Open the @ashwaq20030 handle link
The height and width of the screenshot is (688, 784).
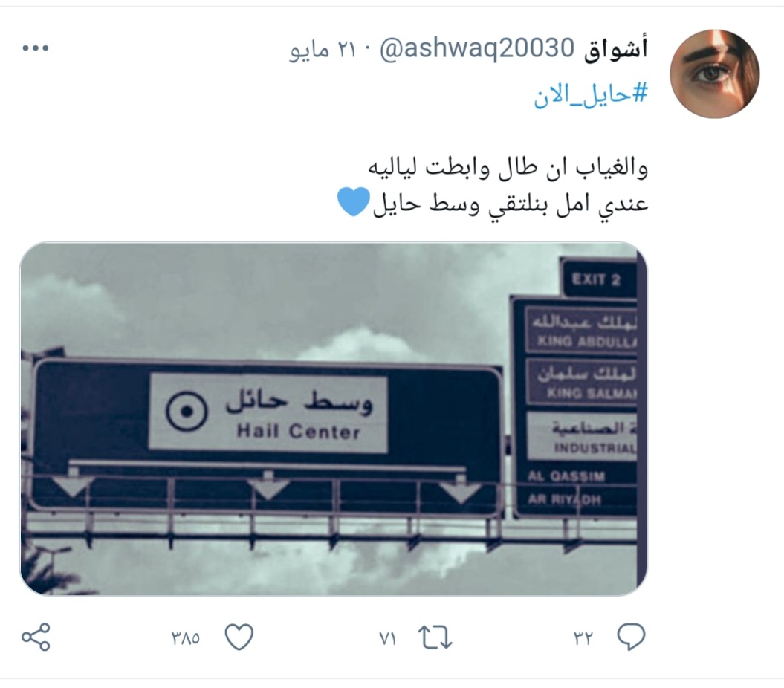tap(476, 49)
